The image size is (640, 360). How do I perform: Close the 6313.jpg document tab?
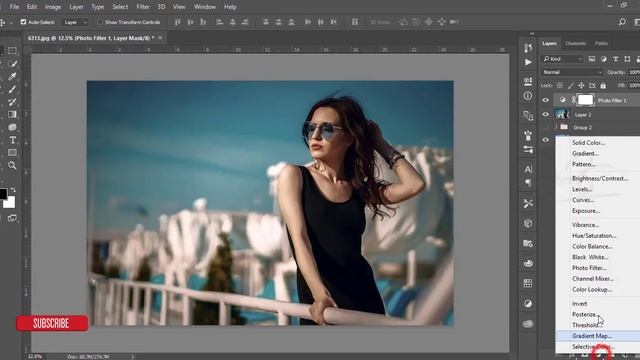click(x=160, y=38)
